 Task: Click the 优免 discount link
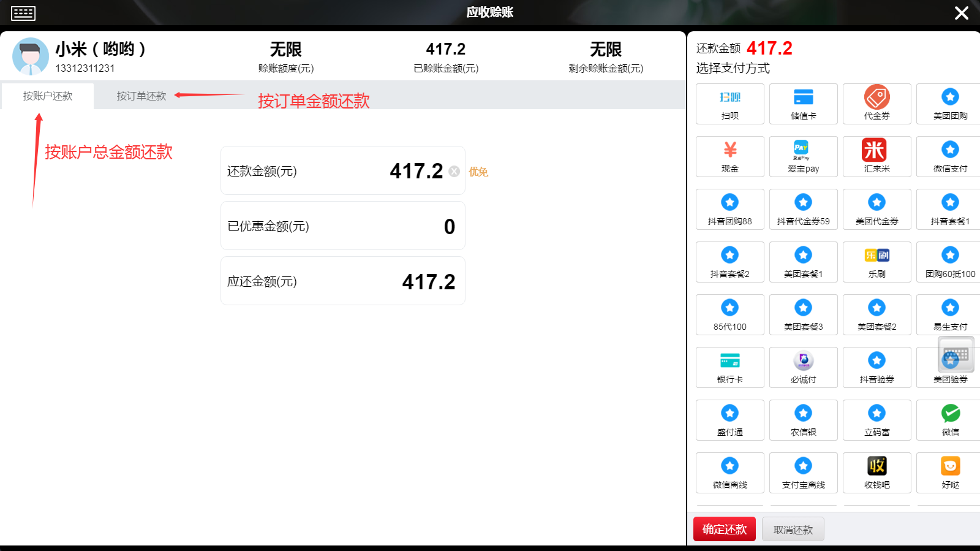478,172
